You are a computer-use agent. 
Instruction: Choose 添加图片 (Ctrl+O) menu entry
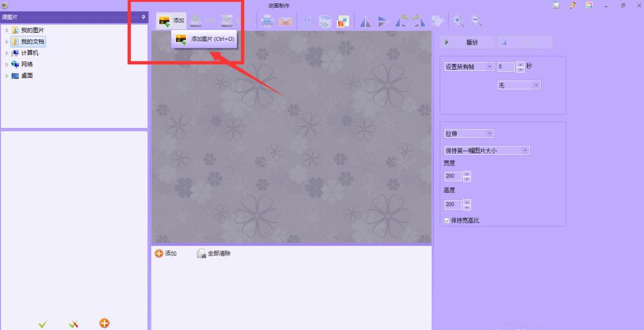coord(204,39)
